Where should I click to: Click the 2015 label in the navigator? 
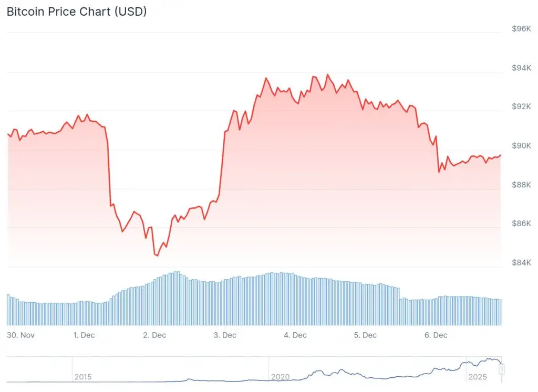83,377
